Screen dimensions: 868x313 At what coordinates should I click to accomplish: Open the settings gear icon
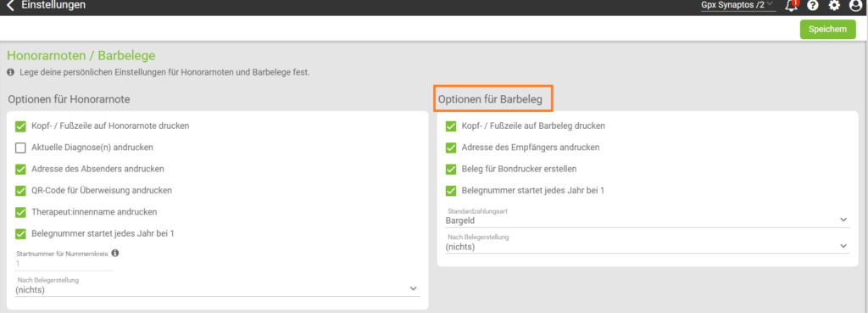834,6
